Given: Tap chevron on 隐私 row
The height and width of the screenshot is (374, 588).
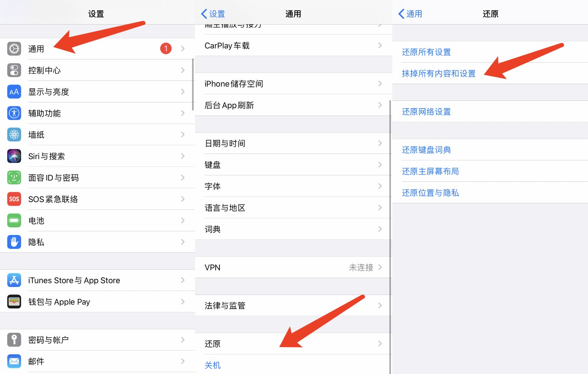Looking at the screenshot, I should point(183,242).
